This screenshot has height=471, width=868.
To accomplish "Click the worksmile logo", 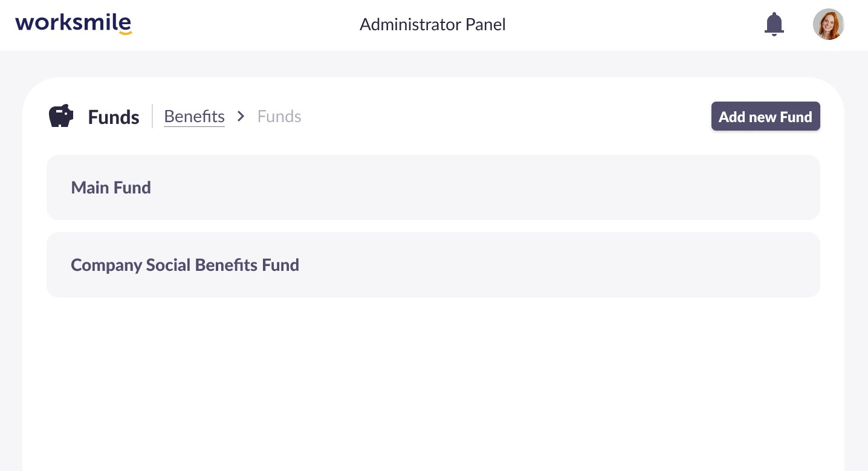I will pos(73,24).
